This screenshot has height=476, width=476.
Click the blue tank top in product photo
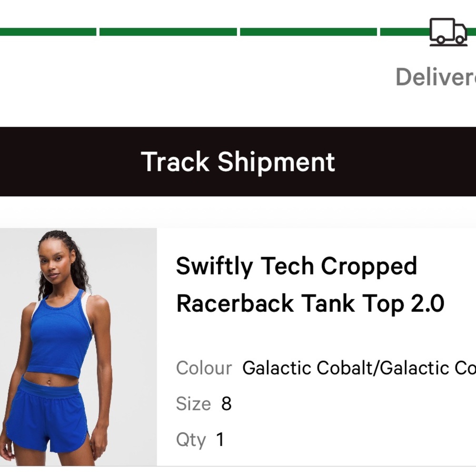pos(59,338)
